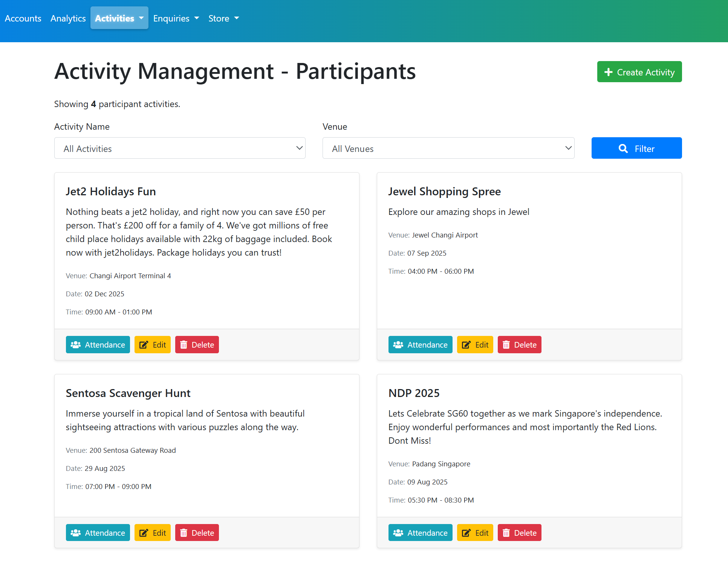Click pencil edit icon for Sentosa Scavenger Hunt
The width and height of the screenshot is (728, 564).
[144, 533]
